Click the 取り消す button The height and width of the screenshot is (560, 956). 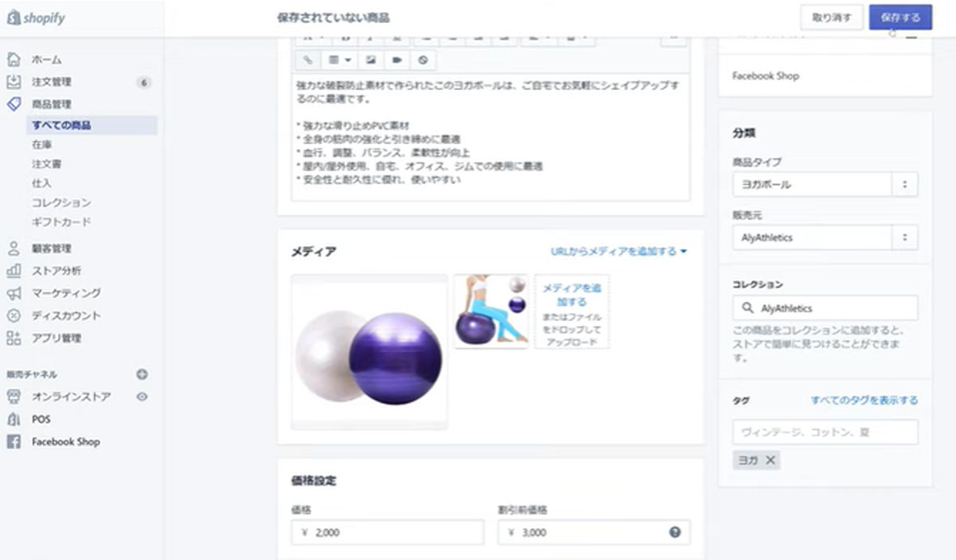(832, 17)
